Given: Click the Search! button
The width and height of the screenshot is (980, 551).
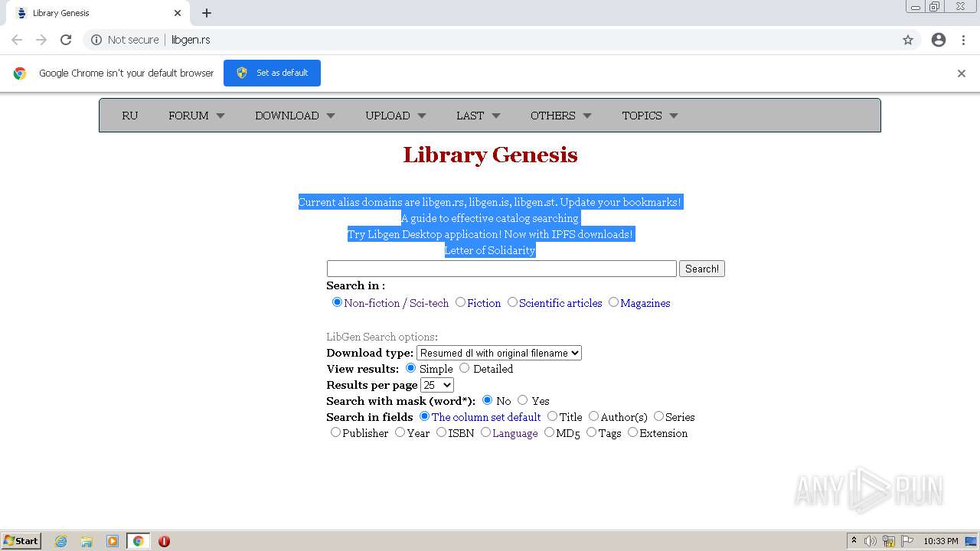Looking at the screenshot, I should pos(702,269).
